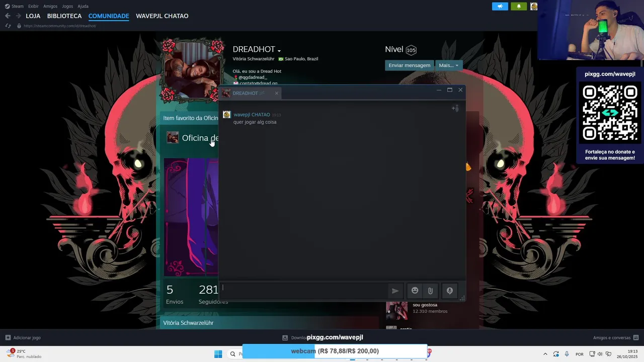The height and width of the screenshot is (362, 644).
Task: Open the Ajuda menu
Action: (83, 6)
